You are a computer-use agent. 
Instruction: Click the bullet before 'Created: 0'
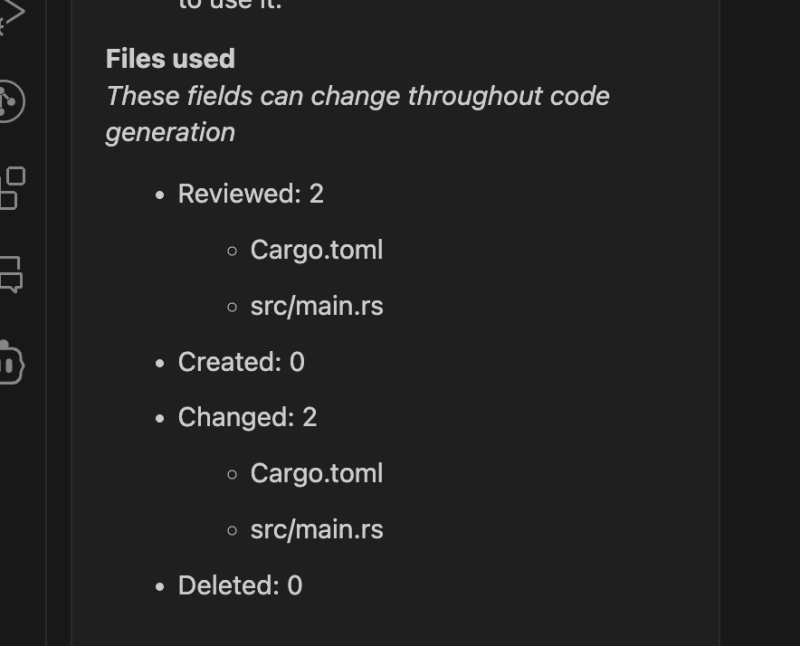[x=159, y=363]
